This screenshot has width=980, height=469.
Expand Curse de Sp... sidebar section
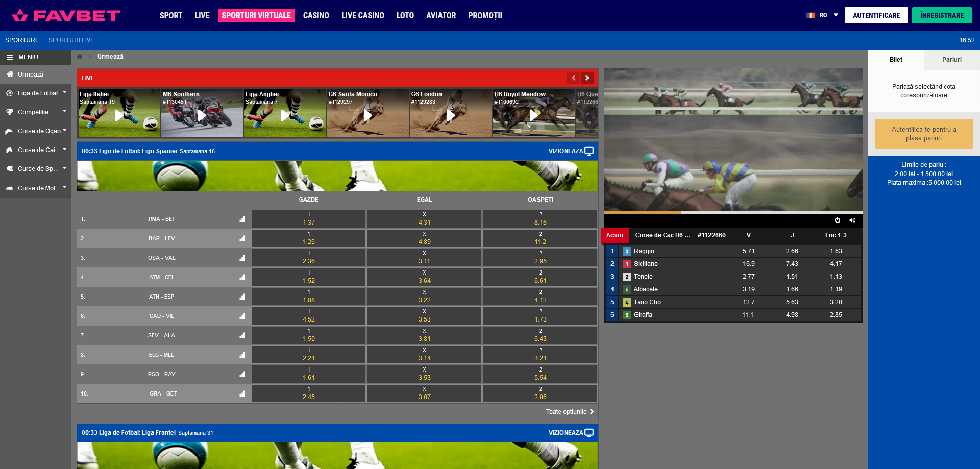pyautogui.click(x=65, y=168)
